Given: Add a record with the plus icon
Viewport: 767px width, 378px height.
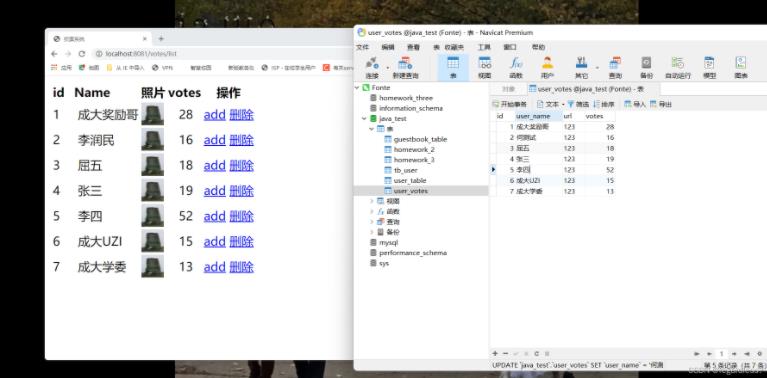Looking at the screenshot, I should pyautogui.click(x=495, y=353).
